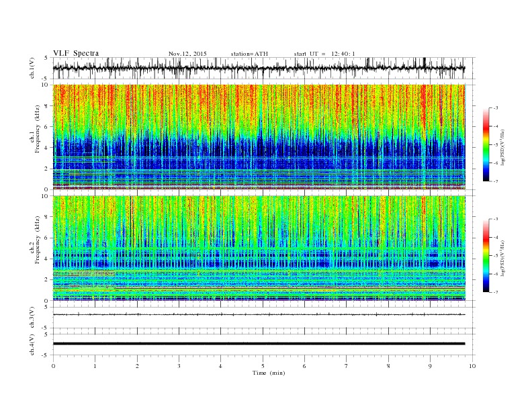The width and height of the screenshot is (532, 411).
Task: Click the ch.1 voltage waveform trace panel
Action: pos(264,68)
